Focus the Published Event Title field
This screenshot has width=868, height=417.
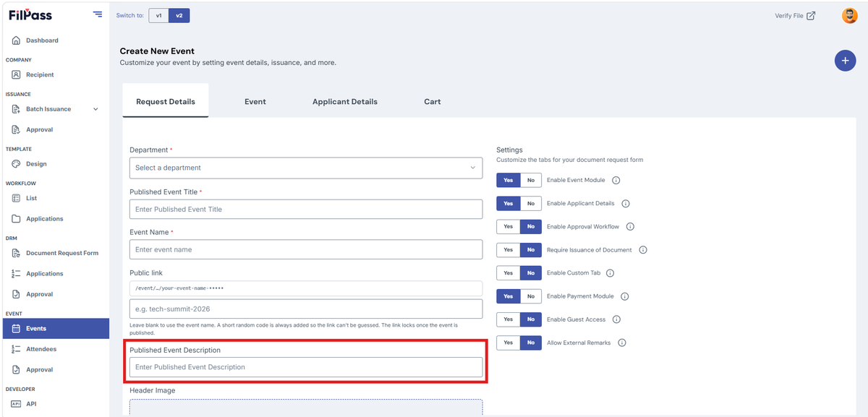(306, 210)
